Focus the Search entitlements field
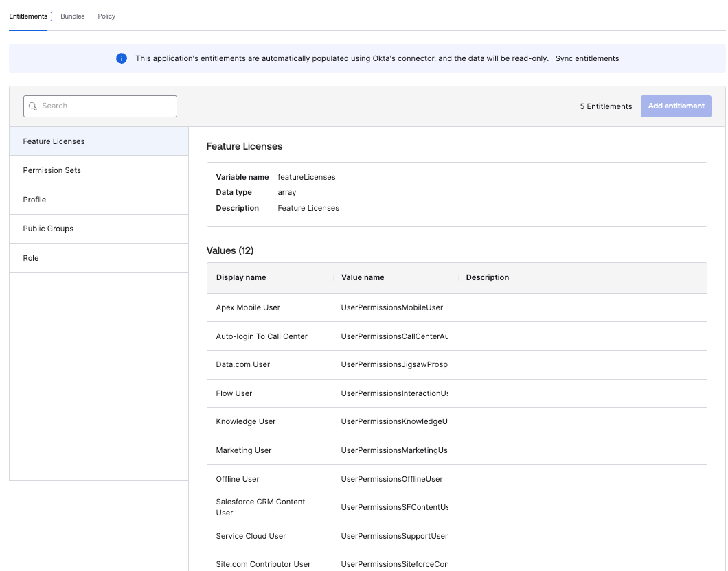The image size is (728, 571). [x=106, y=106]
